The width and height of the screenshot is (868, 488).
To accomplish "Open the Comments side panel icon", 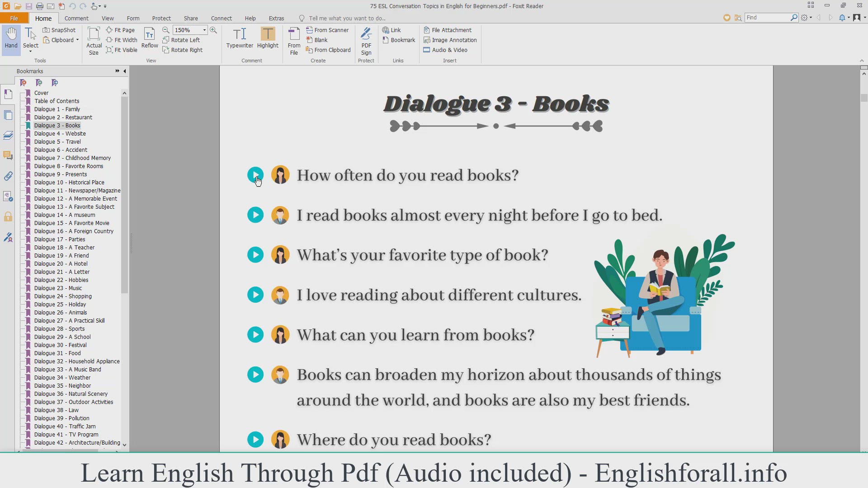I will point(8,155).
